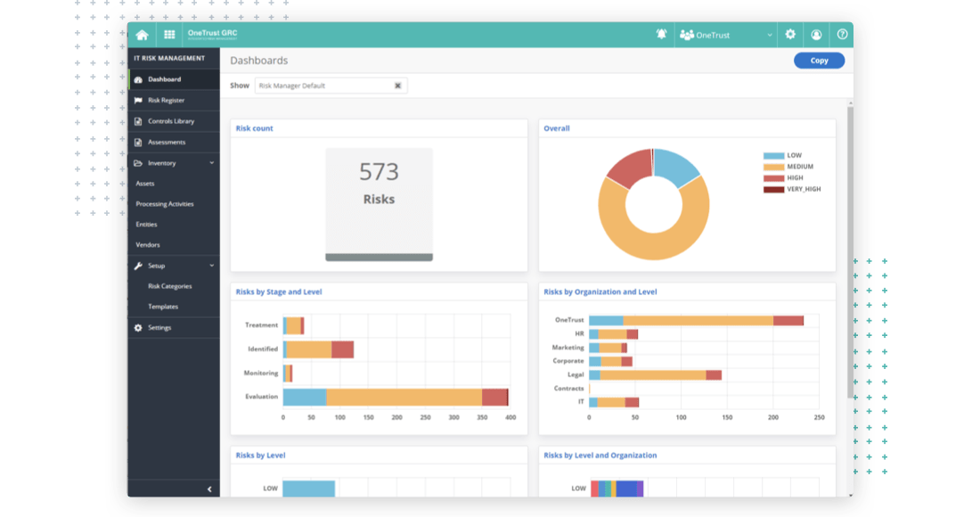This screenshot has height=517, width=980.
Task: Click the OneTrust bar in organization chart
Action: point(697,321)
